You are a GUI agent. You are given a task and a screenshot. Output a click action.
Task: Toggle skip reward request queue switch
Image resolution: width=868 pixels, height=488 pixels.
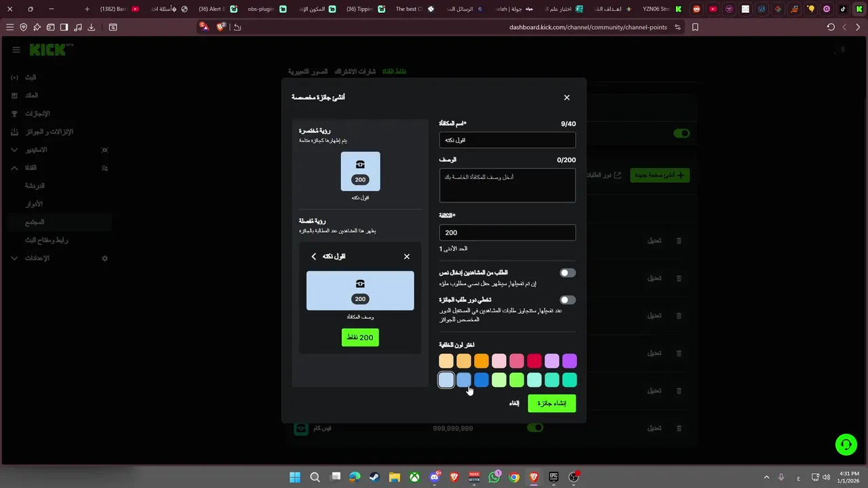tap(568, 300)
